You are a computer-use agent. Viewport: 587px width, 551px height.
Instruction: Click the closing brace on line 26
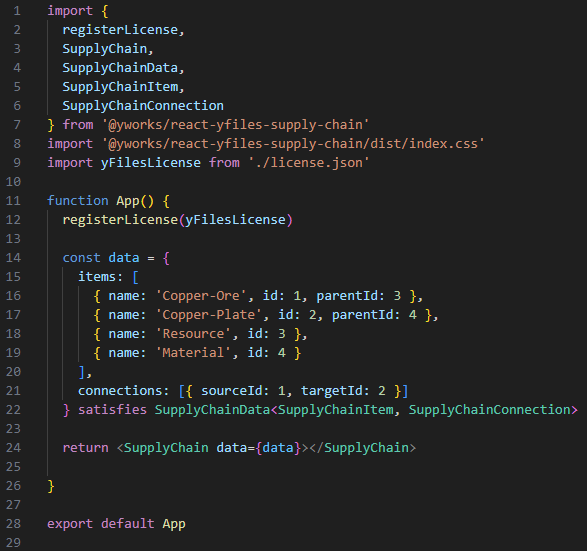(51, 486)
